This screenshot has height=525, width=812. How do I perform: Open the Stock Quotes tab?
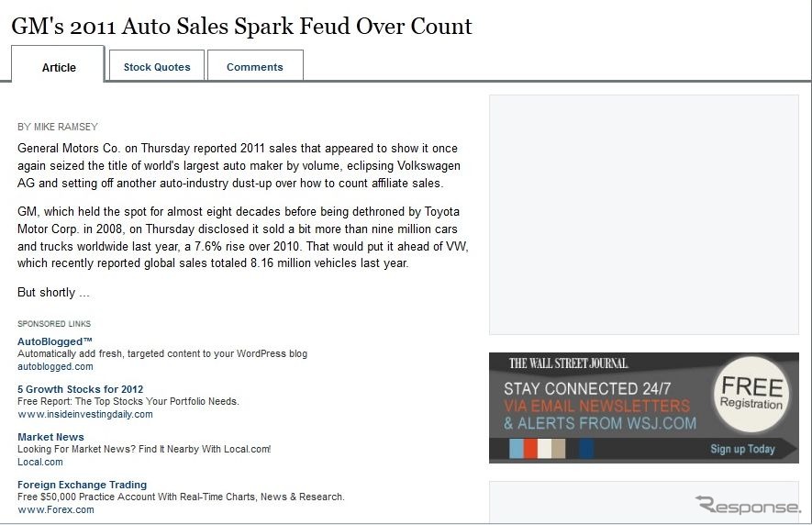click(x=157, y=66)
